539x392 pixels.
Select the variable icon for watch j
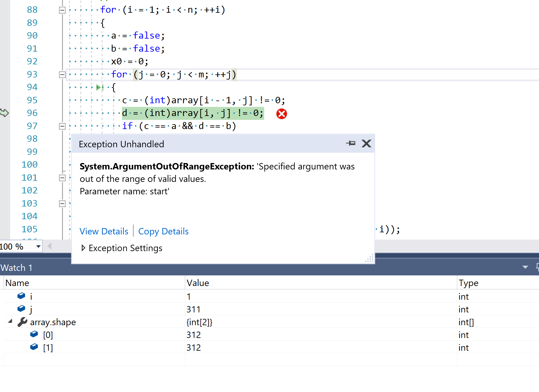click(x=21, y=308)
